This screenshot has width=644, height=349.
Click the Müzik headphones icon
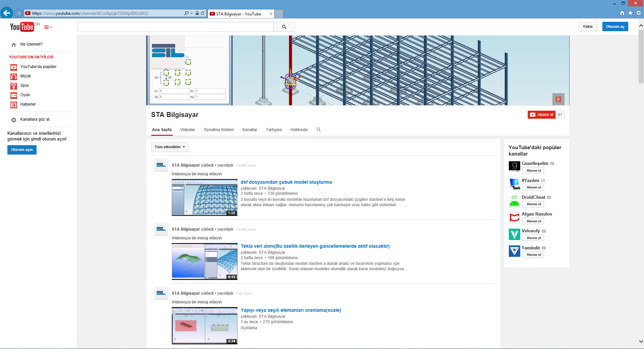pos(14,76)
